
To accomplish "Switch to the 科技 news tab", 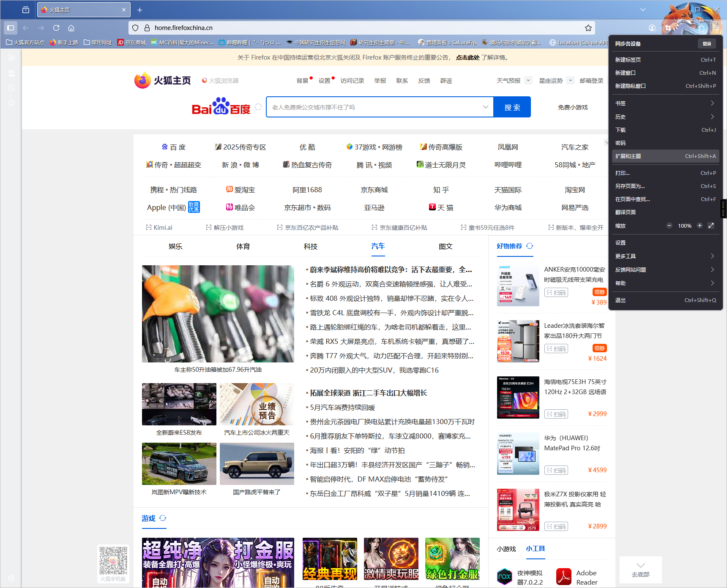I will pos(310,246).
